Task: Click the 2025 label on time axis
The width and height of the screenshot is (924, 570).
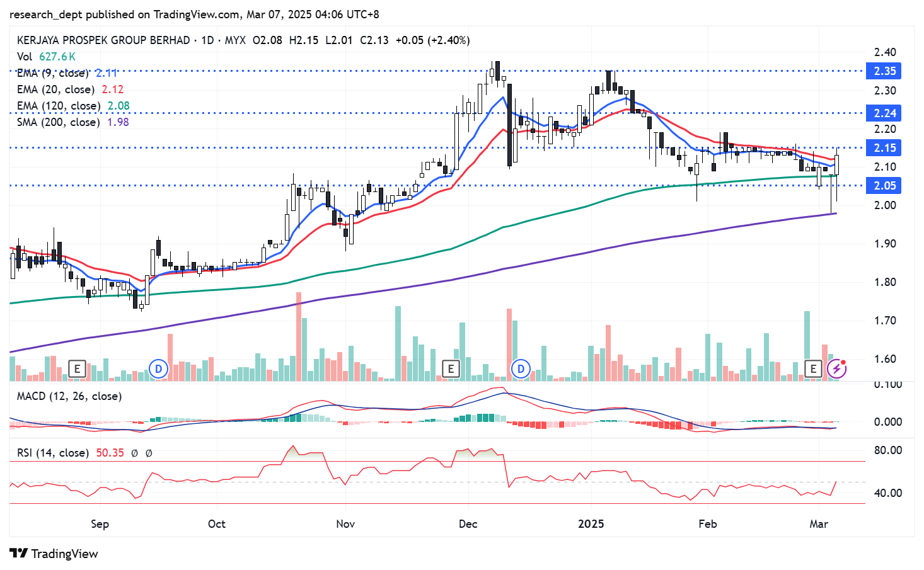Action: pyautogui.click(x=591, y=524)
